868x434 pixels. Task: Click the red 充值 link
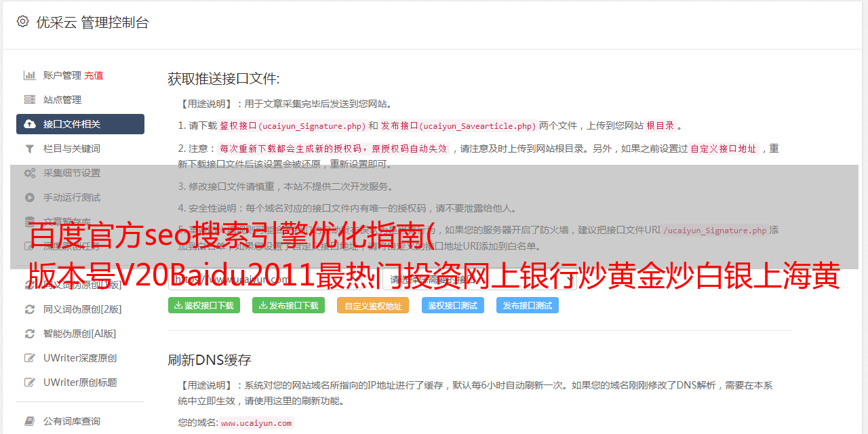point(94,75)
